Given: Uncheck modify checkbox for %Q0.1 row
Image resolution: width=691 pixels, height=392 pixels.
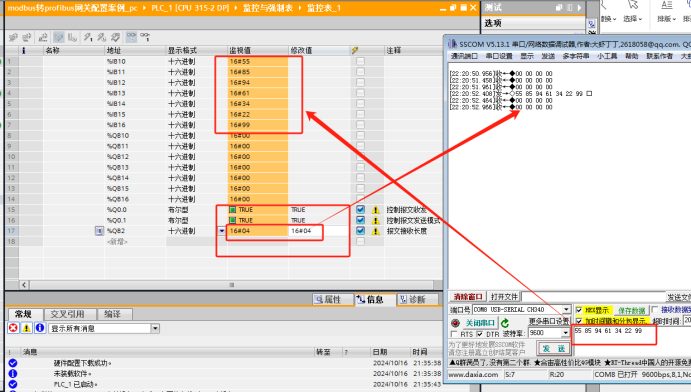Looking at the screenshot, I should (x=360, y=220).
